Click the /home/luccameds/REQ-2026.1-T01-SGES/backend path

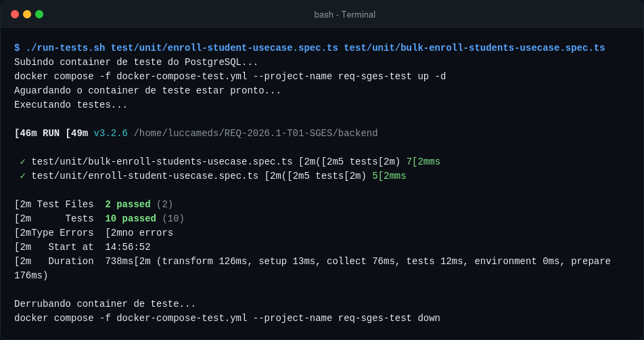[256, 133]
